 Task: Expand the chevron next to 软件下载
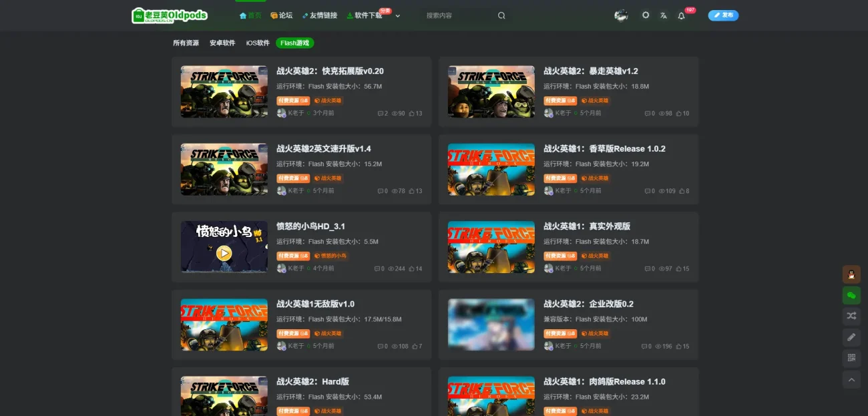click(x=398, y=15)
